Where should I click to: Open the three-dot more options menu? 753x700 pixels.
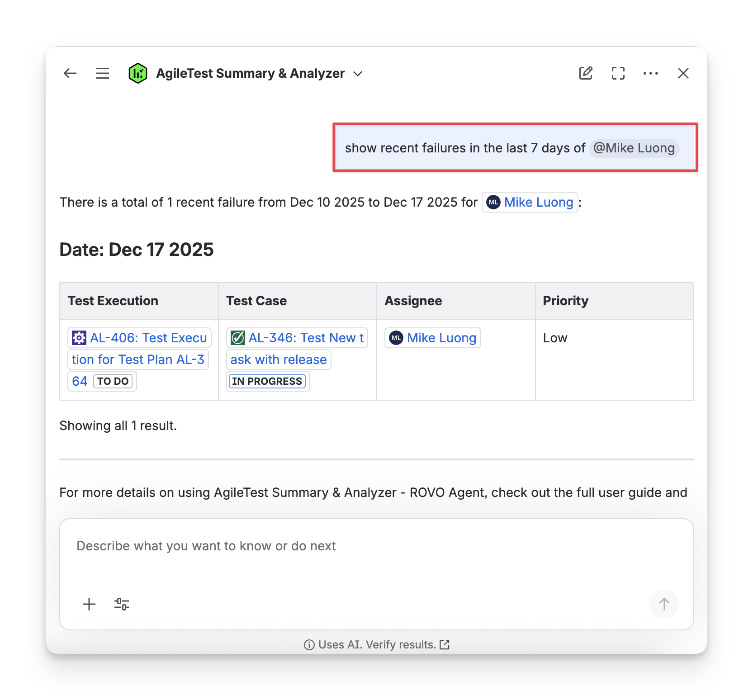coord(650,73)
